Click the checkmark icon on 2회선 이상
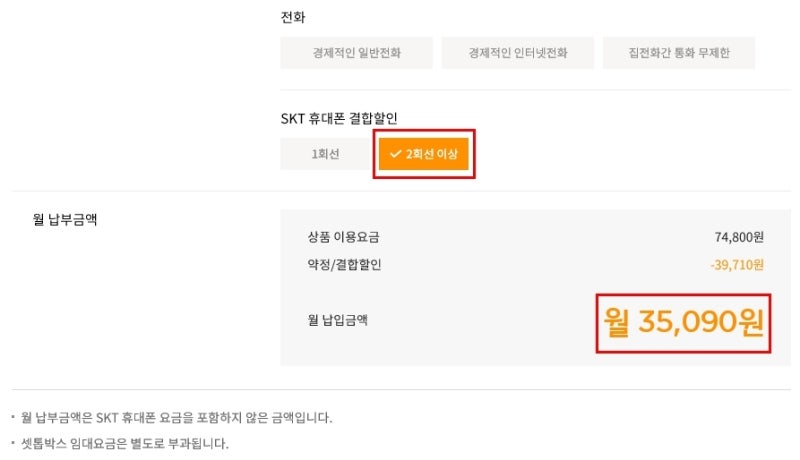 point(395,154)
